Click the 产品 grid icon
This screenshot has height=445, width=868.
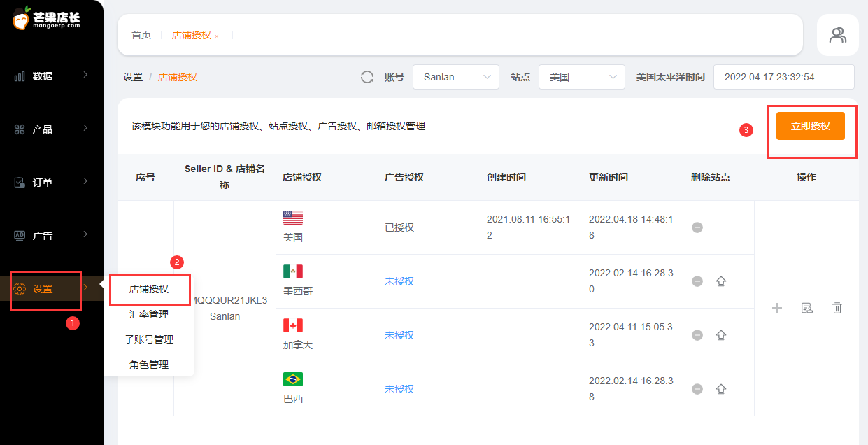pos(20,129)
